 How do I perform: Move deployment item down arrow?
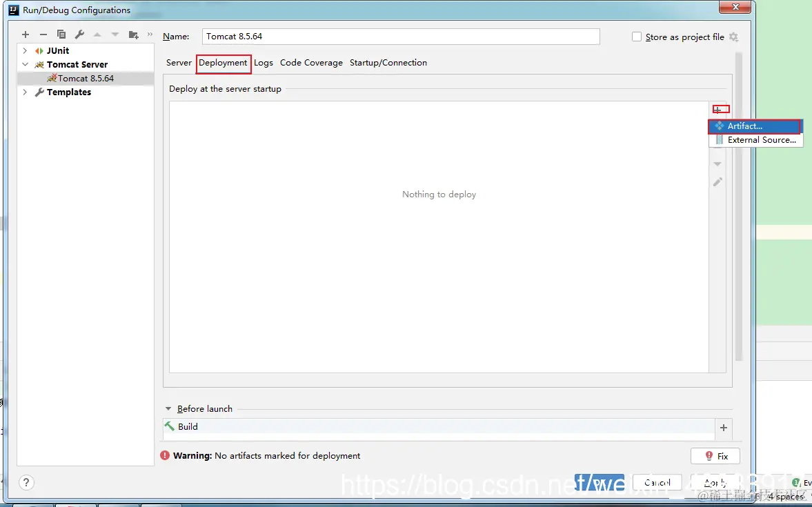pyautogui.click(x=717, y=163)
